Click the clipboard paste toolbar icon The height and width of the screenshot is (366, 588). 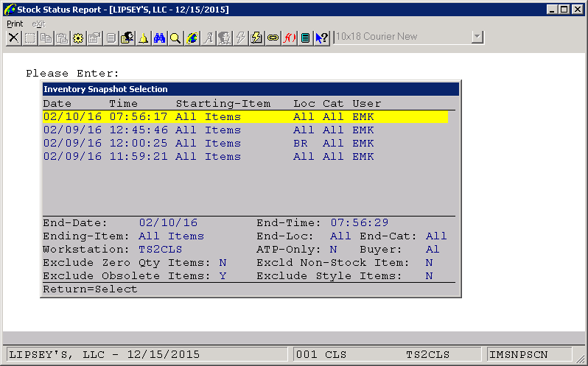(62, 38)
